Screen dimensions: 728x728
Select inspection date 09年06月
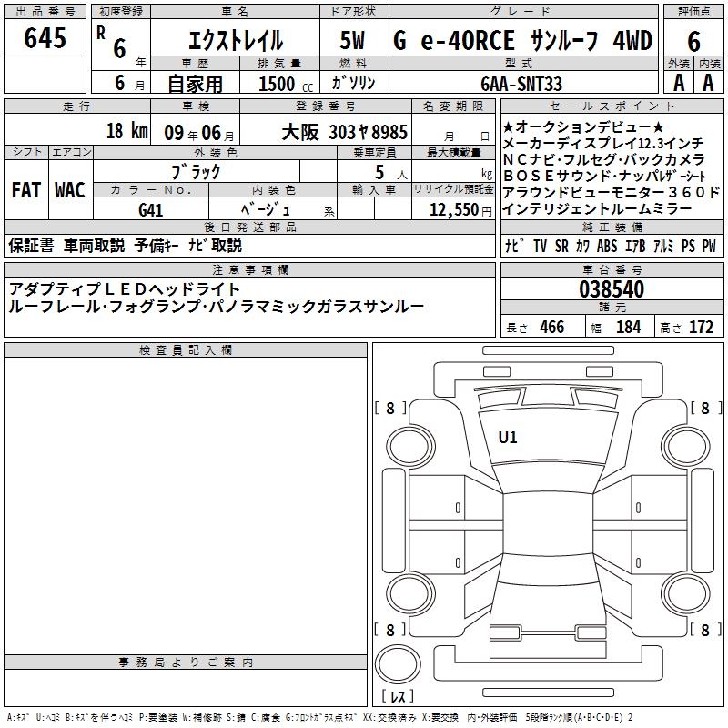[x=199, y=133]
